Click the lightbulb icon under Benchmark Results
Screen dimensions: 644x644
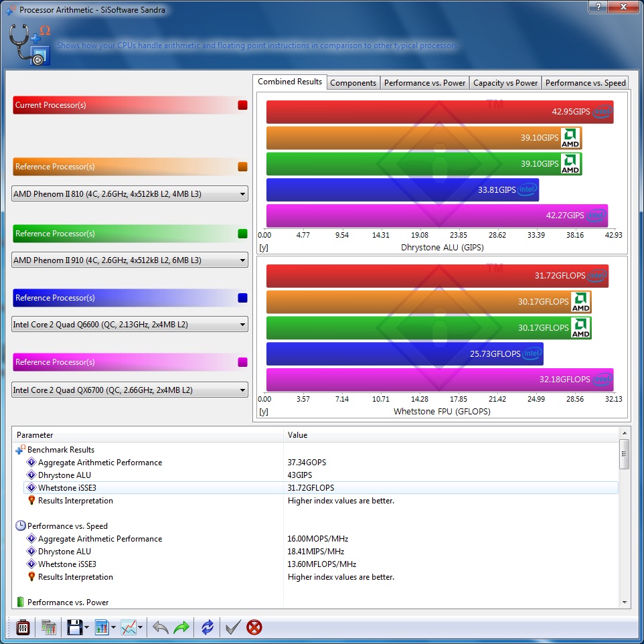point(31,500)
